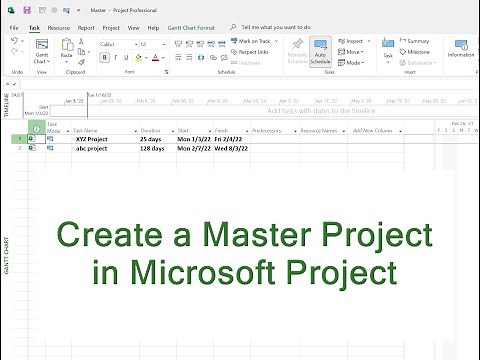Set task to 0% complete

(x=178, y=44)
